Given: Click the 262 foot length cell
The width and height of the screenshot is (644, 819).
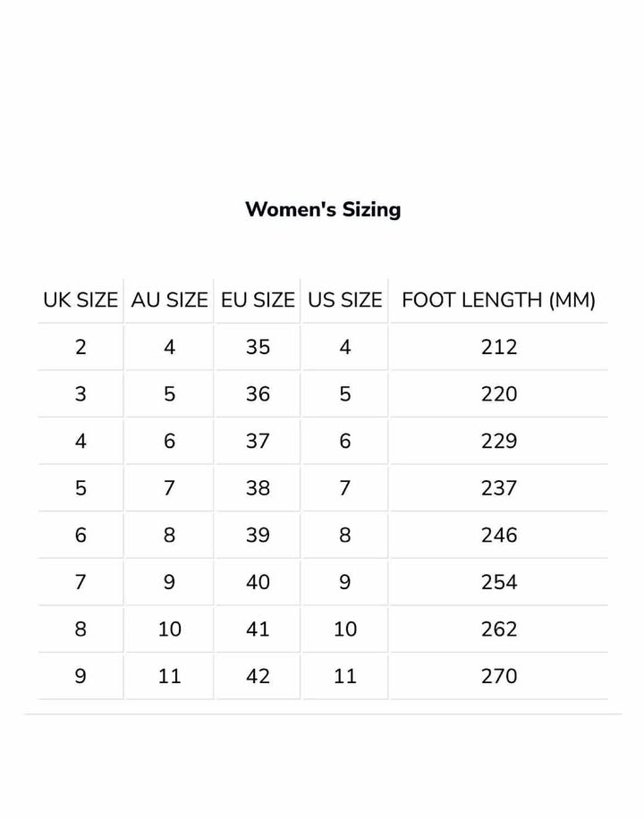Looking at the screenshot, I should pos(499,629).
